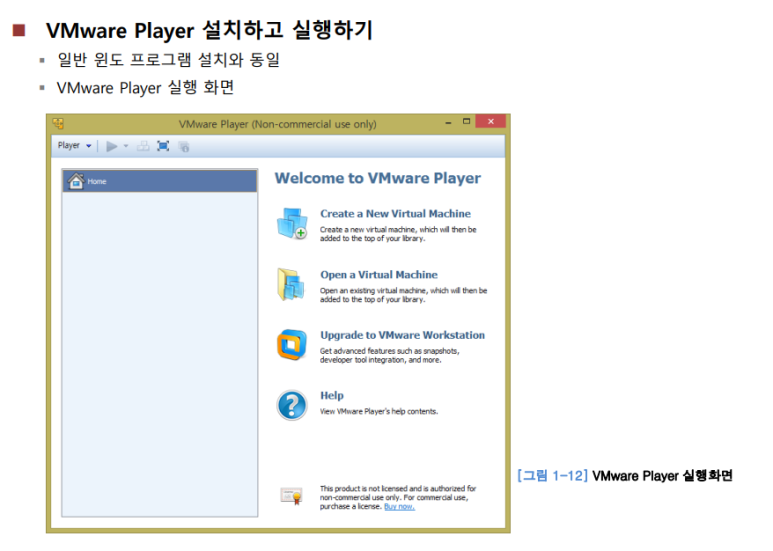Select the Home item in library

[x=160, y=181]
